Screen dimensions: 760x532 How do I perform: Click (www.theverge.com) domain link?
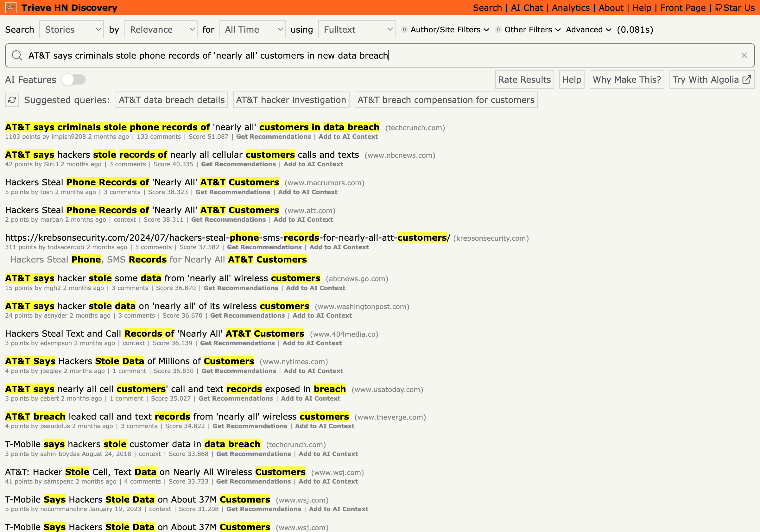[x=390, y=417]
